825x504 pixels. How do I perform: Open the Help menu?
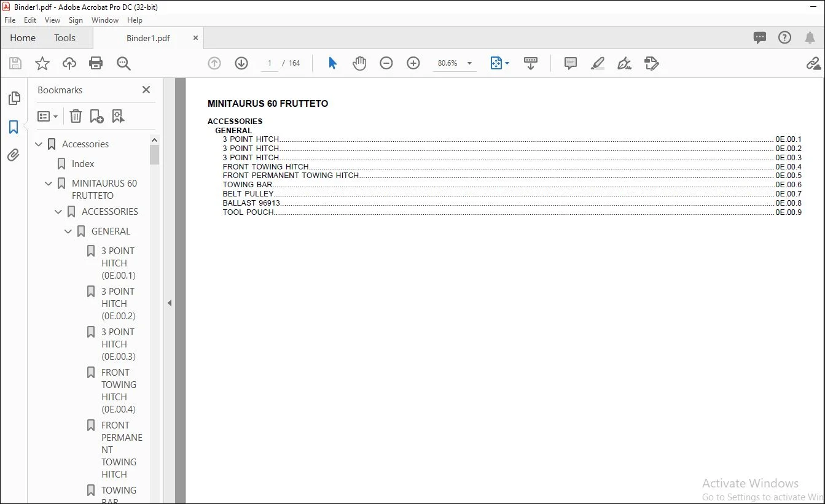click(x=135, y=20)
